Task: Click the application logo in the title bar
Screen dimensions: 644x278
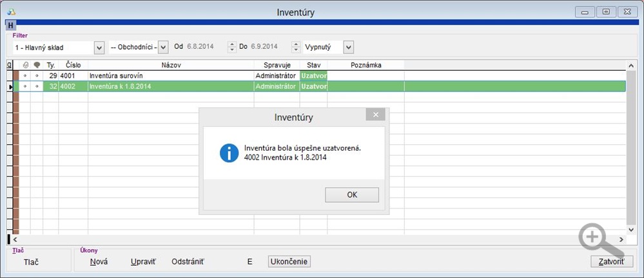Action: (11, 12)
